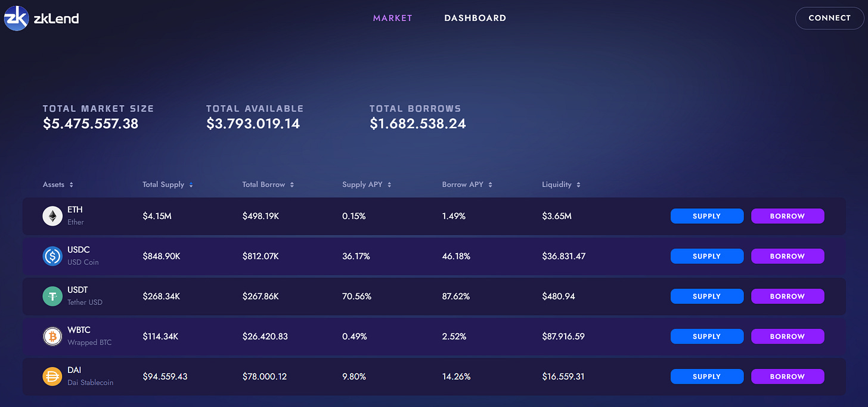Click the zkLend logo icon
The image size is (868, 407).
(16, 18)
